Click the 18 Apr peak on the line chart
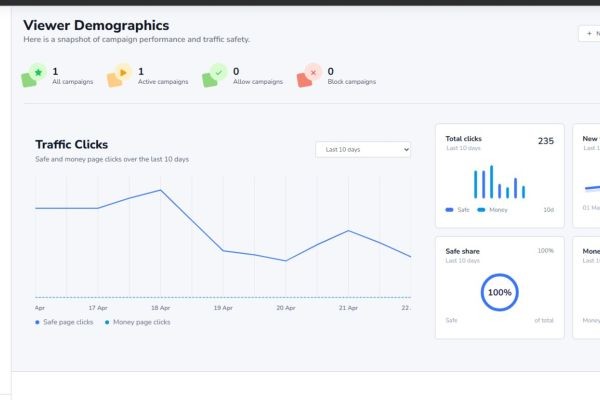600x400 pixels. [x=160, y=190]
